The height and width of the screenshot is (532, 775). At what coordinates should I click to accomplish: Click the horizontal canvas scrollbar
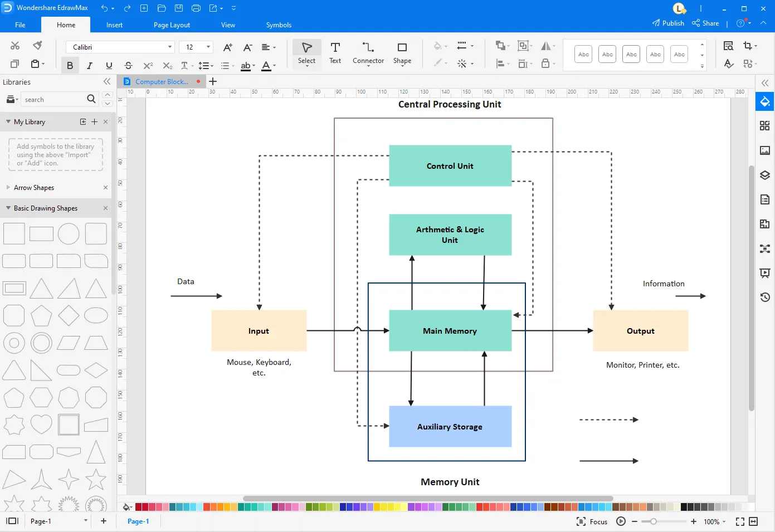pos(428,499)
